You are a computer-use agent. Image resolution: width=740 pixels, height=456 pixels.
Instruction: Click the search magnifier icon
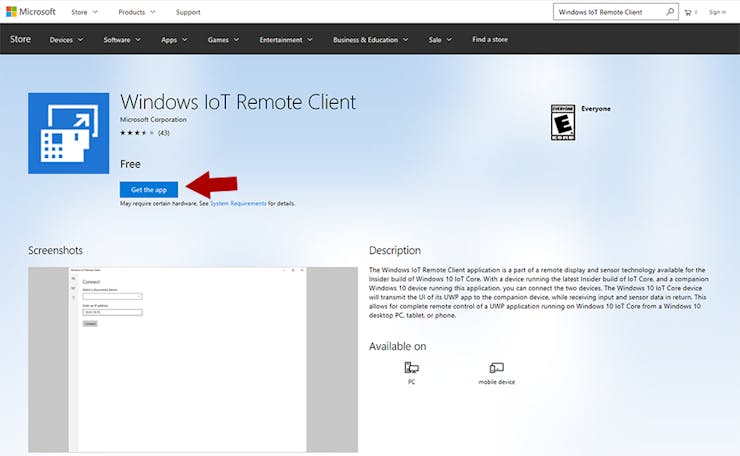pos(670,12)
